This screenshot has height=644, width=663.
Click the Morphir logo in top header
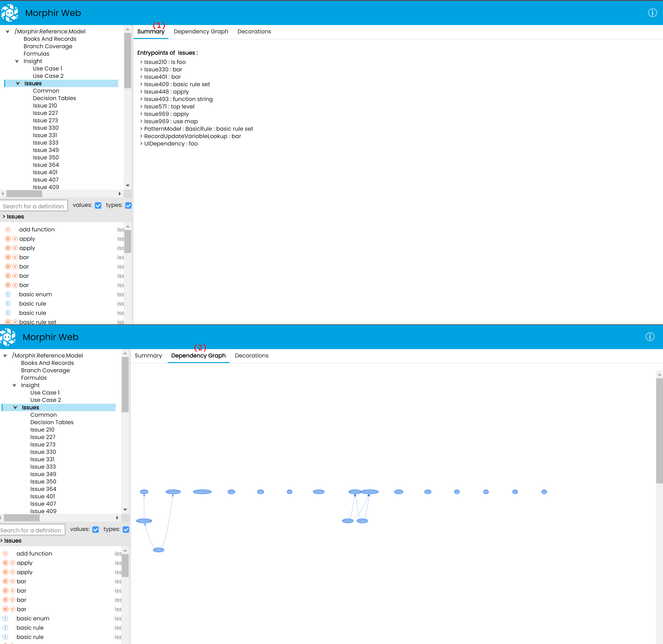[x=10, y=13]
